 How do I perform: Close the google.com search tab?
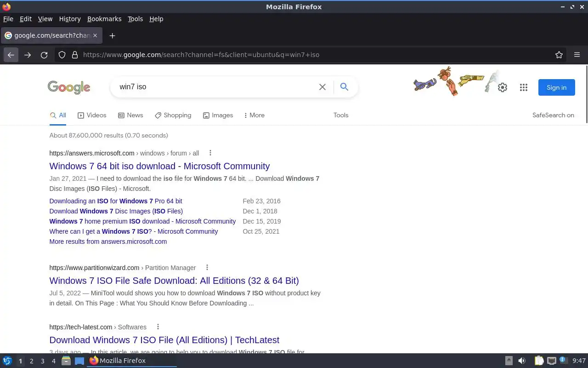click(x=95, y=35)
